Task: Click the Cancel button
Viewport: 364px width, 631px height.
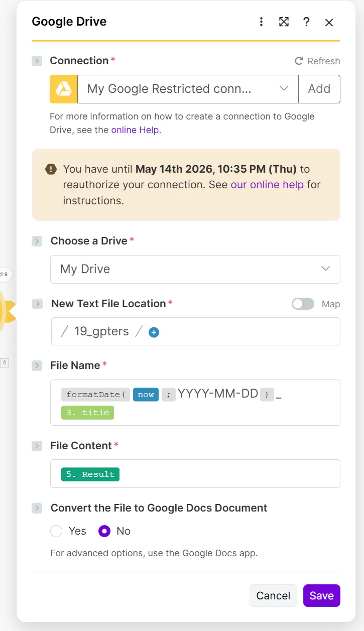Action: tap(273, 595)
